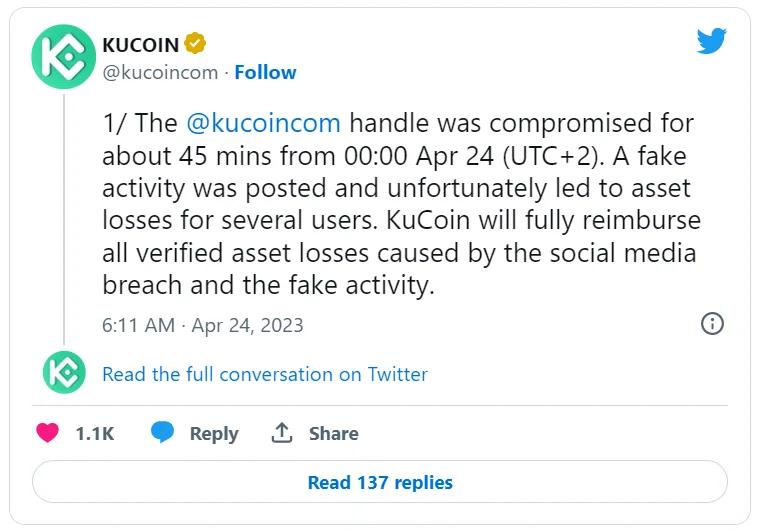
Task: Click the gold verified badge beside KUCOIN
Action: [x=197, y=44]
